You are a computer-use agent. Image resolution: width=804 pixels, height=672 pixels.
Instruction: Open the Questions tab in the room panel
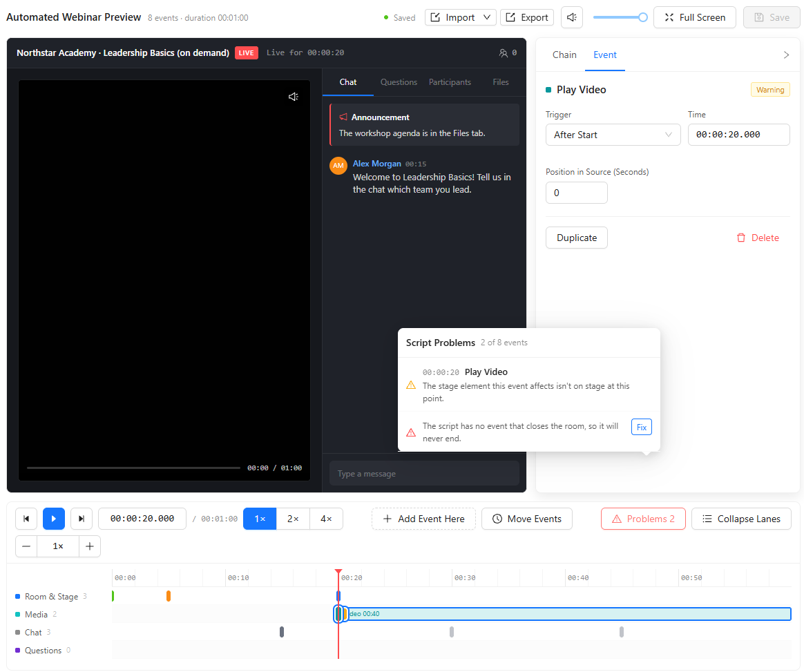[x=399, y=82]
